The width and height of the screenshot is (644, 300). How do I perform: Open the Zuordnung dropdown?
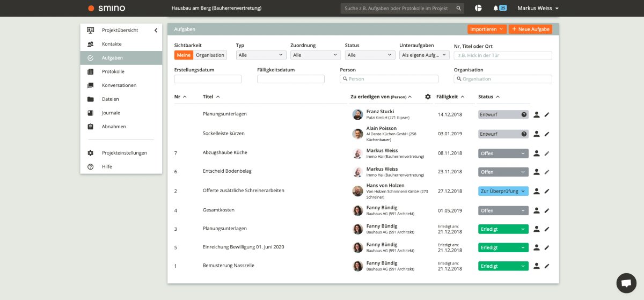pyautogui.click(x=316, y=55)
